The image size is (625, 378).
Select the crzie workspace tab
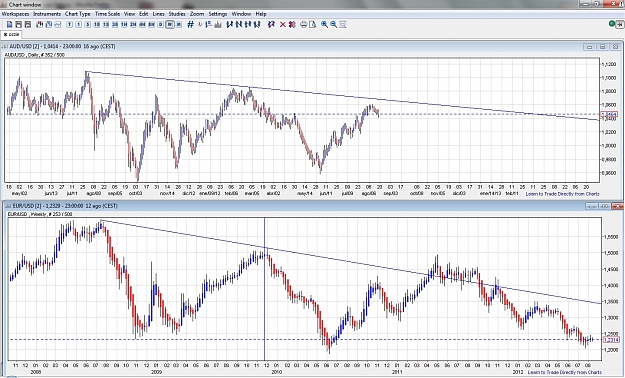11,35
